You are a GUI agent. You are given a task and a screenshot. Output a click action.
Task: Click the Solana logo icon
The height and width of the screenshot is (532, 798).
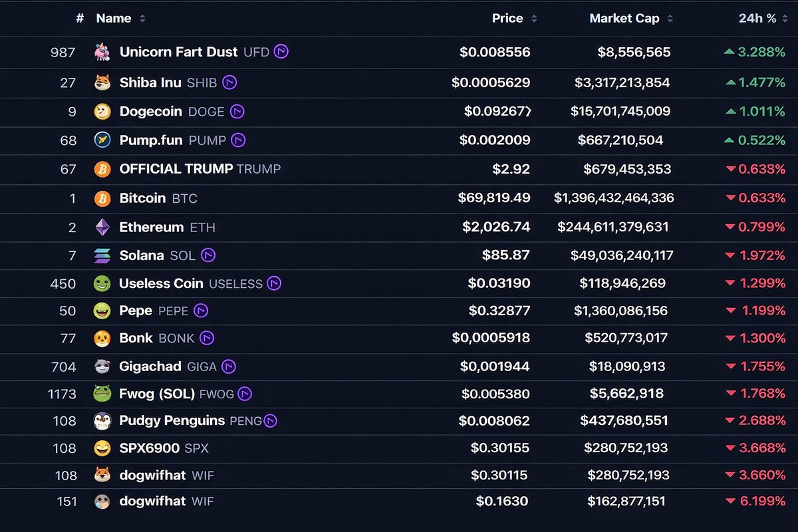pyautogui.click(x=102, y=255)
